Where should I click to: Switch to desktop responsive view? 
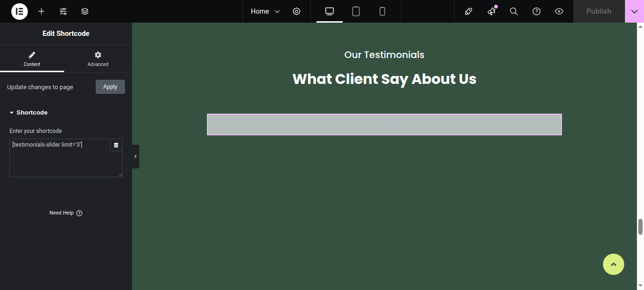[330, 11]
